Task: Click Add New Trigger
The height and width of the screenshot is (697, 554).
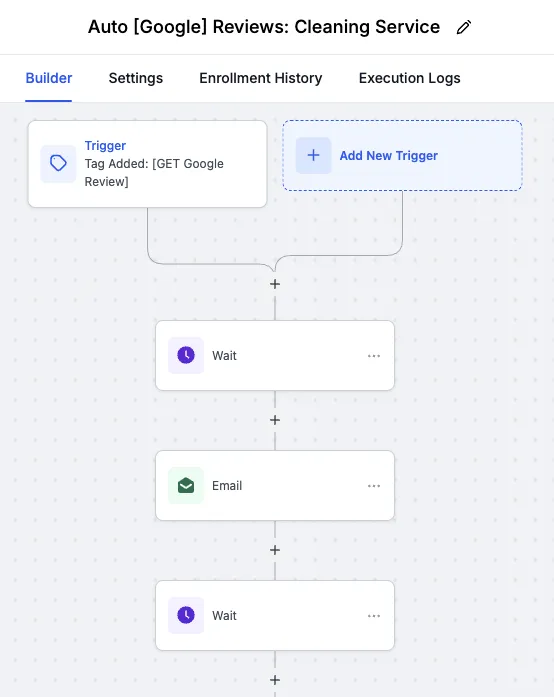Action: click(402, 155)
